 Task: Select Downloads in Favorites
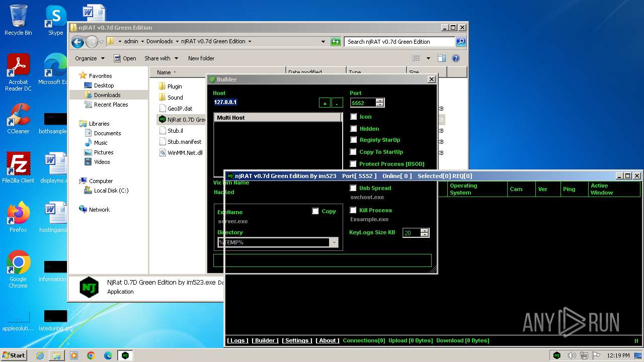(x=107, y=95)
